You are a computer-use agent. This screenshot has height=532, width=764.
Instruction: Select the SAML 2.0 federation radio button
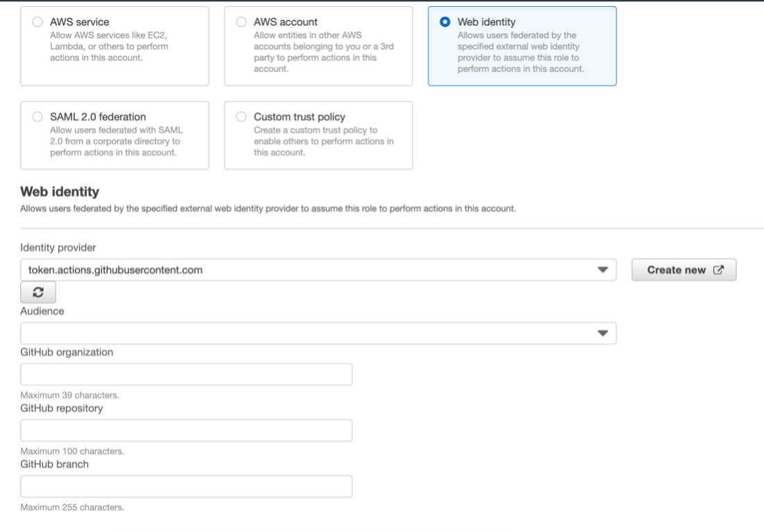point(38,117)
